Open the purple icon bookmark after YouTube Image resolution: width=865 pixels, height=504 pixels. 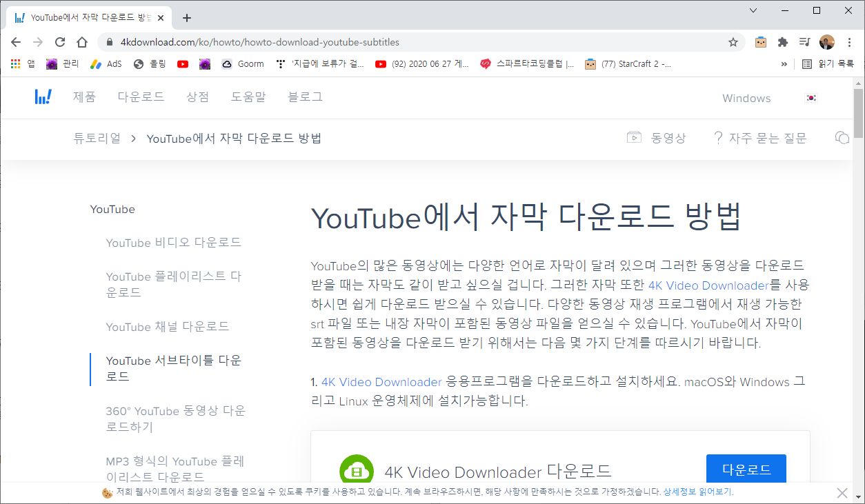(x=205, y=63)
